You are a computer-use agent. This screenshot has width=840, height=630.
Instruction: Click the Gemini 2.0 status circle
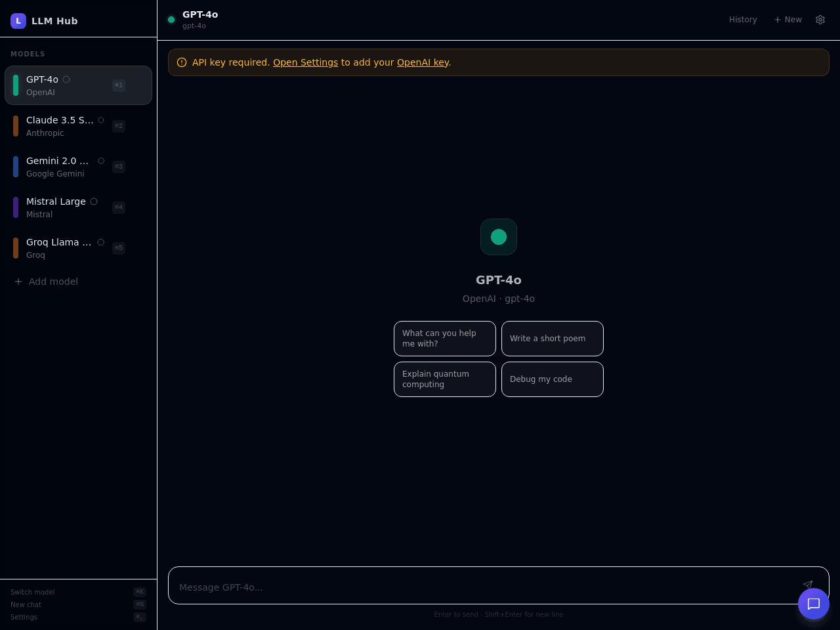coord(101,161)
